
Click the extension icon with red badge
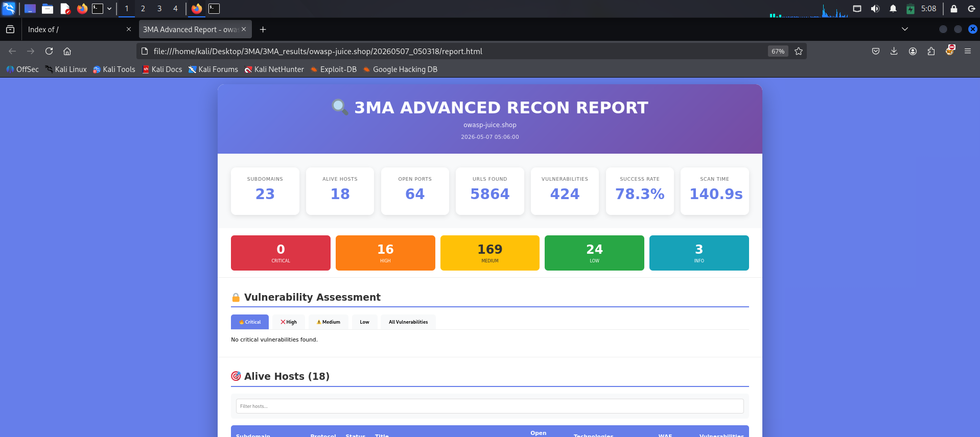coord(950,51)
